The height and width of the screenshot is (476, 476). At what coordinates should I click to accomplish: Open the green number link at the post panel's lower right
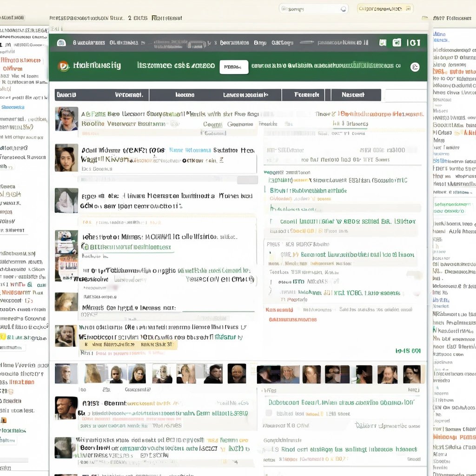click(x=408, y=351)
